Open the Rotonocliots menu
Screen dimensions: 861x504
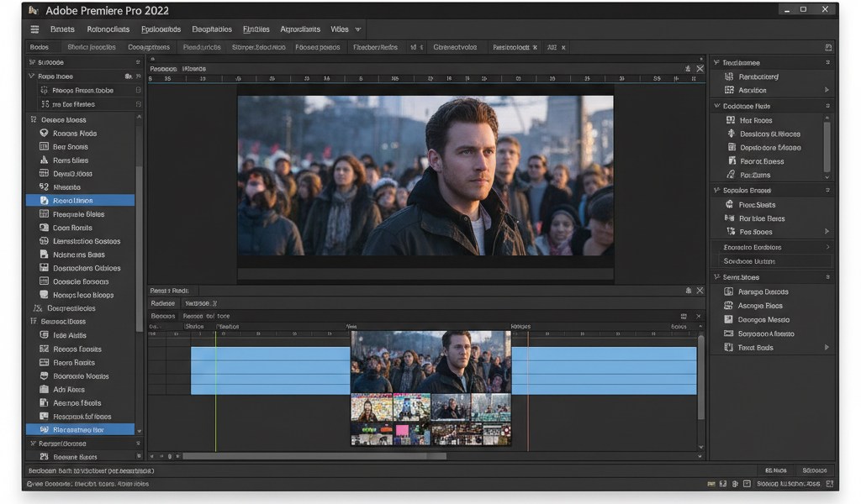click(x=108, y=29)
